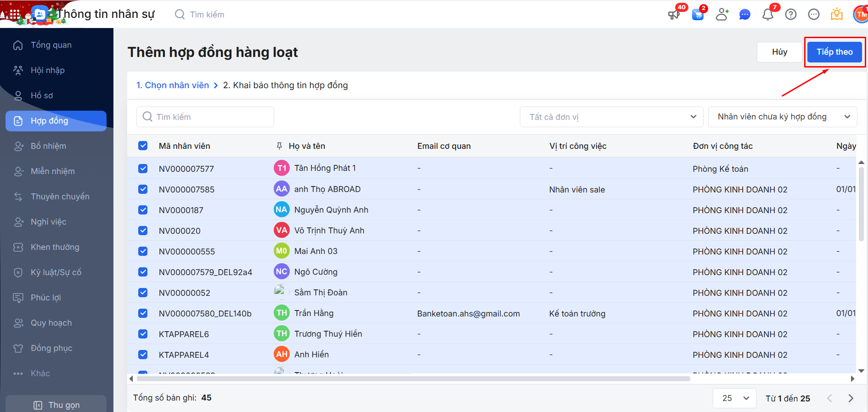Open the app grid launcher icon

pos(15,15)
